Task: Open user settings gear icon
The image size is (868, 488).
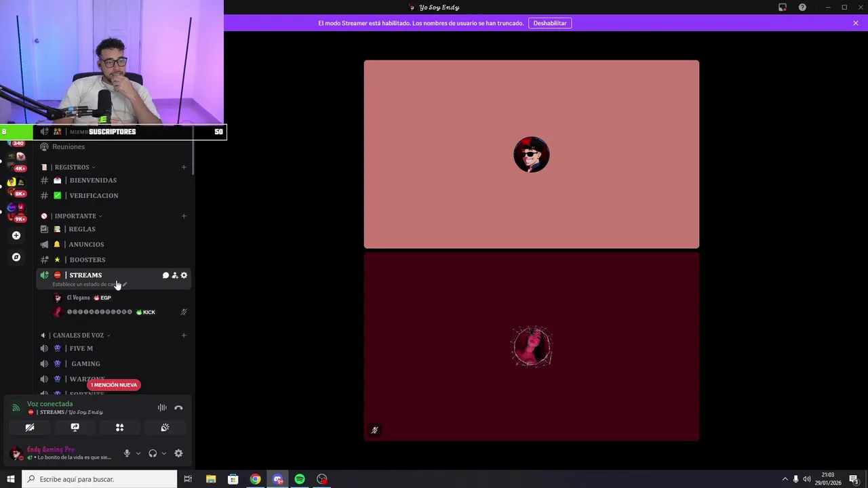Action: [x=178, y=453]
